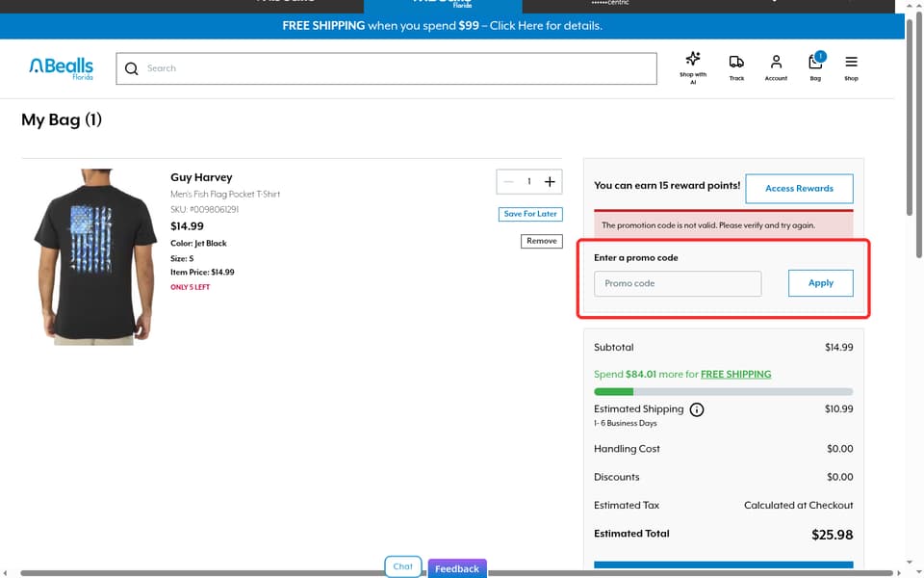
Task: Click the My Bag (1) heading
Action: 62,119
